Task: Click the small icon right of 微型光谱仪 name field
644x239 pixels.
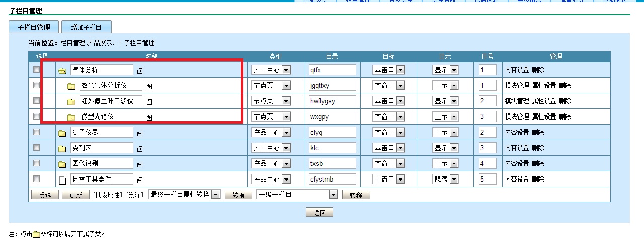Action: point(149,117)
